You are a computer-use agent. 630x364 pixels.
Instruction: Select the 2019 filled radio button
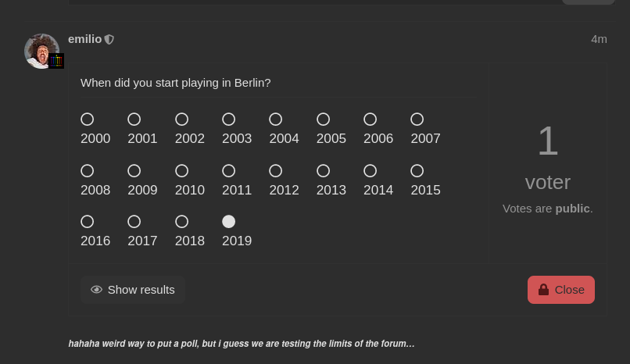pos(228,222)
